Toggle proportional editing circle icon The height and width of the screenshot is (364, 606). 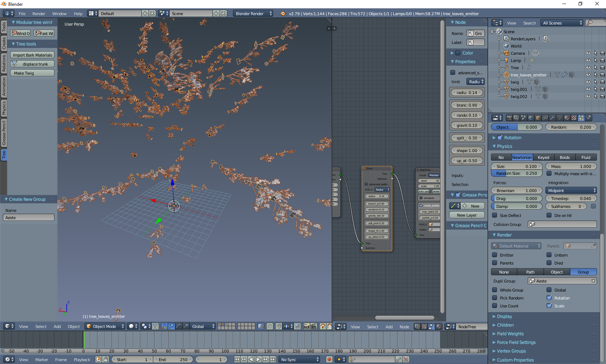click(270, 326)
